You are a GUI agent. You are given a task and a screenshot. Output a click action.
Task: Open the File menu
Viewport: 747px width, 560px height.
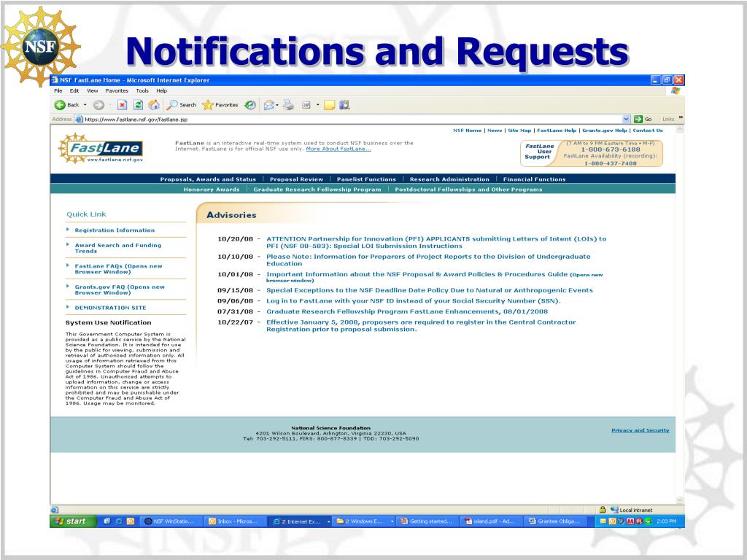[x=58, y=91]
